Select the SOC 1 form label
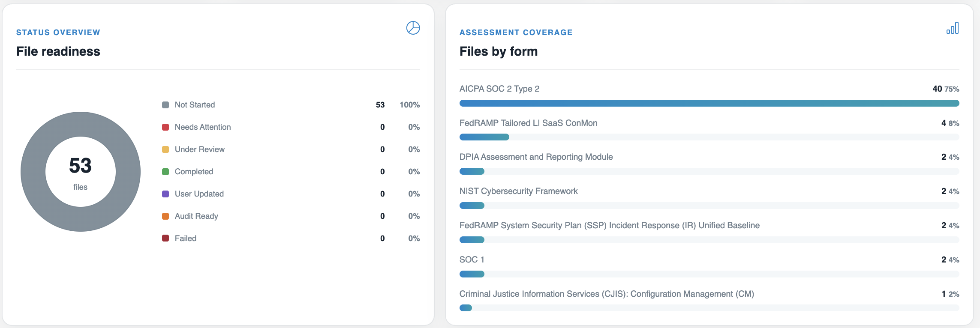 click(472, 259)
